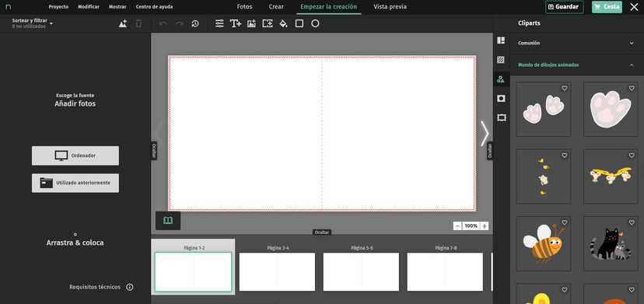Hide the right cliparts panel

click(x=489, y=151)
